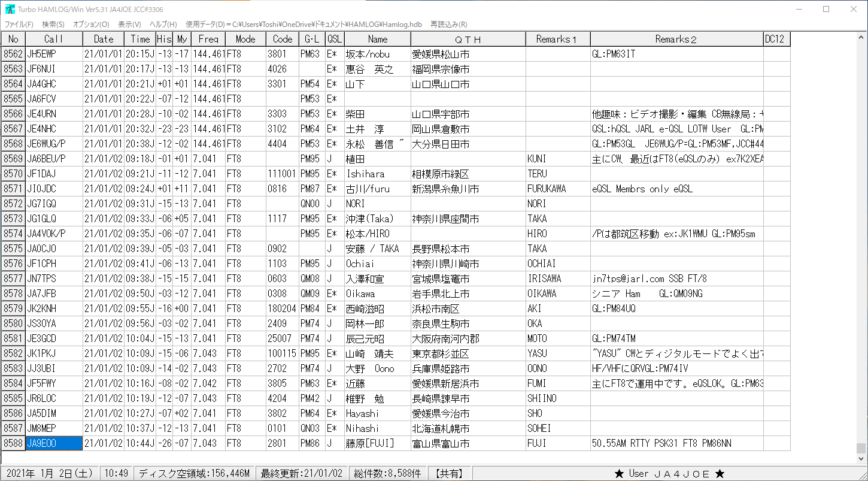The image size is (868, 481).
Task: Click the Remarks2 cell '50.55AM RTTY PSK31 FT8 PM86NN'
Action: [x=677, y=443]
